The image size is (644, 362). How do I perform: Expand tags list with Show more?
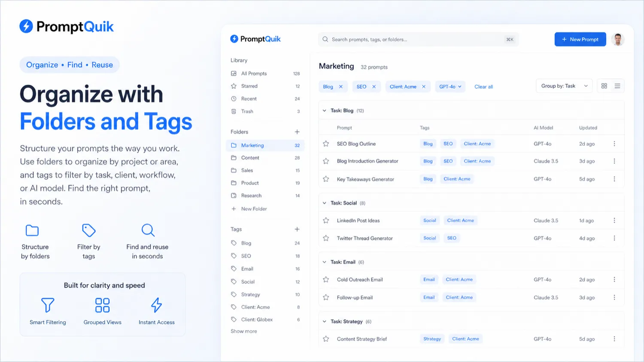coord(244,331)
